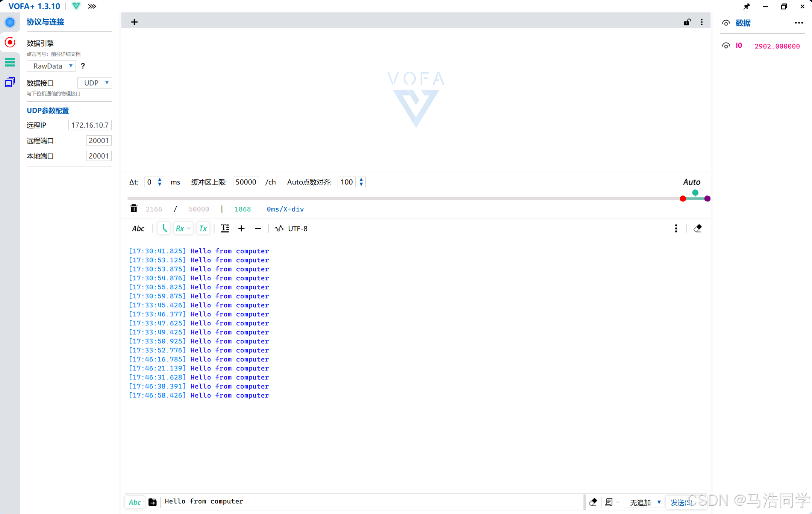This screenshot has width=812, height=514.
Task: Click the 1868 point count value
Action: (242, 209)
